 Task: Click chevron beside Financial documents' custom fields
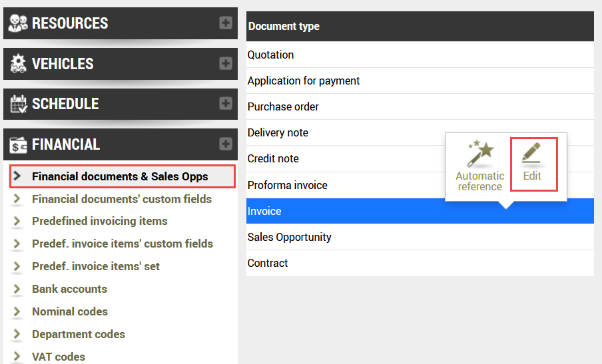coord(17,199)
